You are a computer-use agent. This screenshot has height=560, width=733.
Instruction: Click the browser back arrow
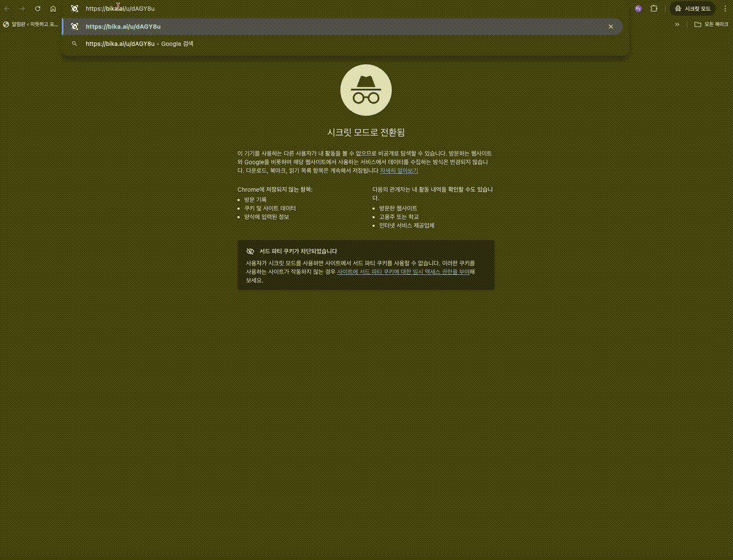[x=7, y=9]
